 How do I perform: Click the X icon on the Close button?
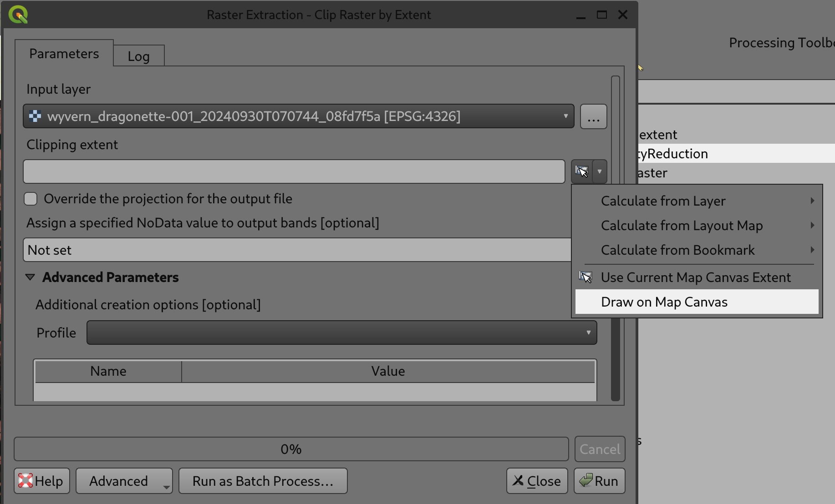(518, 481)
